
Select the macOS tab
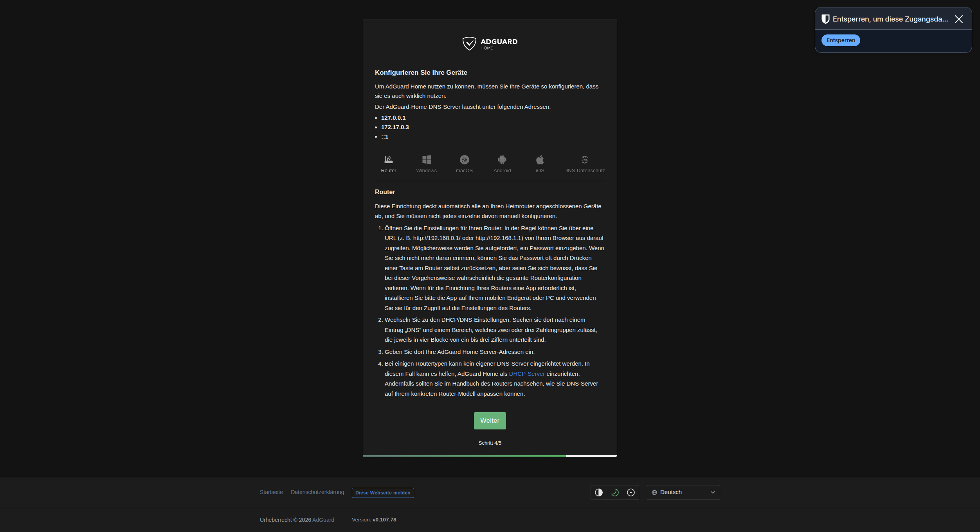464,164
